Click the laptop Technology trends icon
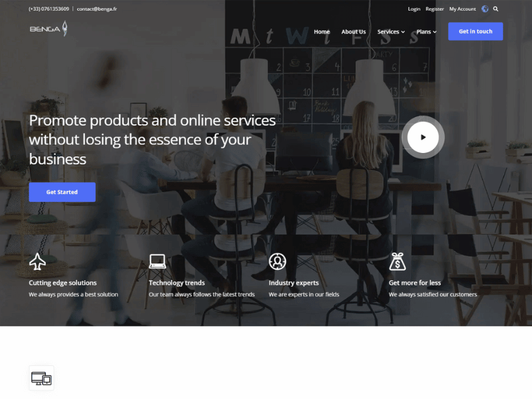The height and width of the screenshot is (399, 532). point(158,261)
